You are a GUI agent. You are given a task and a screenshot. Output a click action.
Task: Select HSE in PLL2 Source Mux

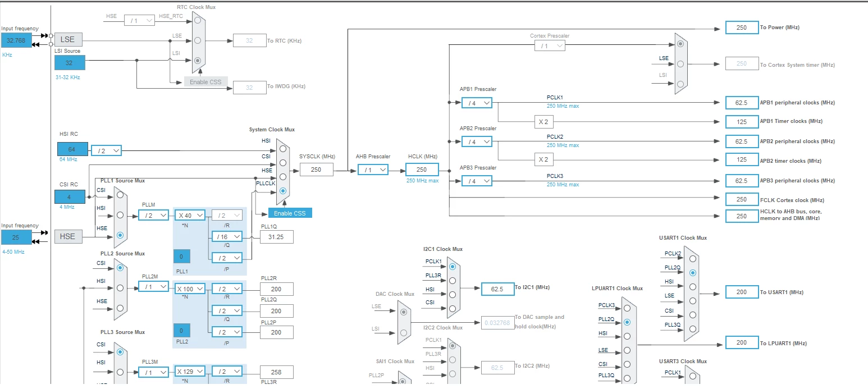120,308
